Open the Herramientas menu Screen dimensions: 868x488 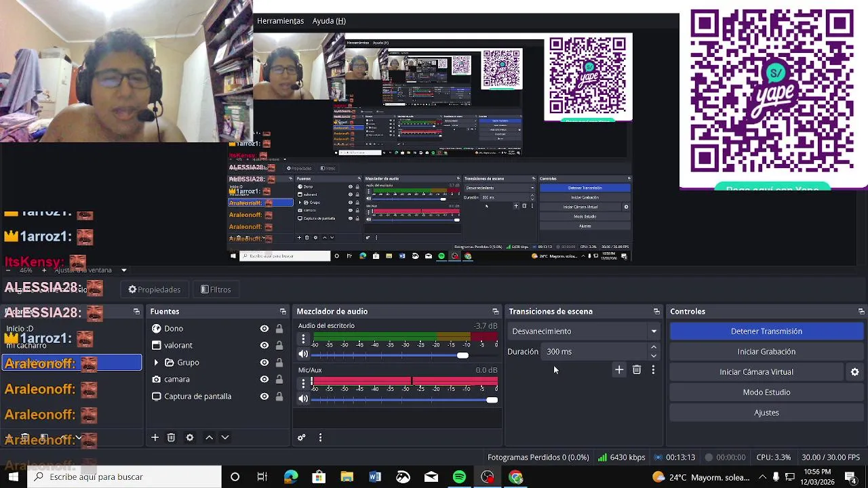[280, 21]
